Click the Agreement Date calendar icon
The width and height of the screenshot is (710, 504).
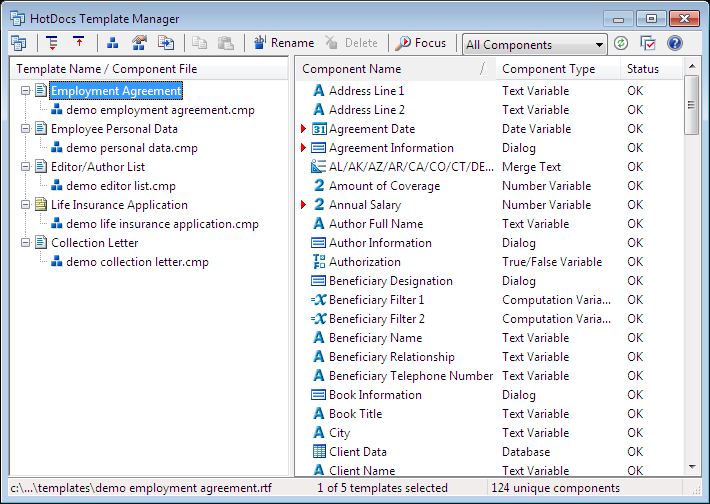(x=319, y=129)
